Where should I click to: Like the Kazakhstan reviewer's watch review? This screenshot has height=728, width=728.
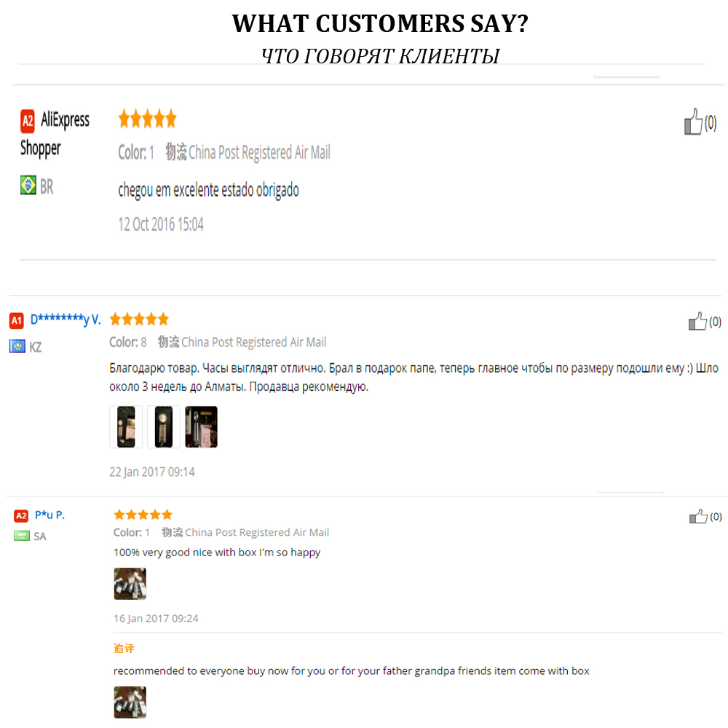pyautogui.click(x=697, y=321)
